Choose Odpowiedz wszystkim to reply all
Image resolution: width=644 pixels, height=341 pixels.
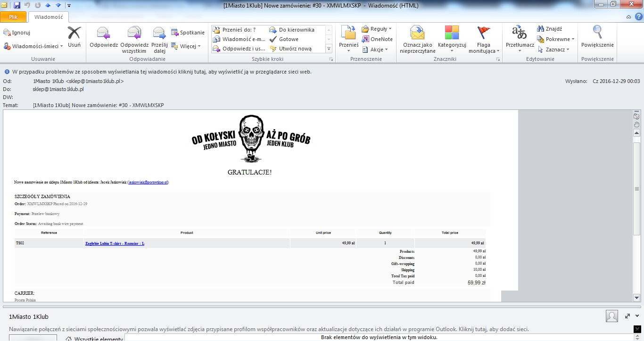[135, 40]
